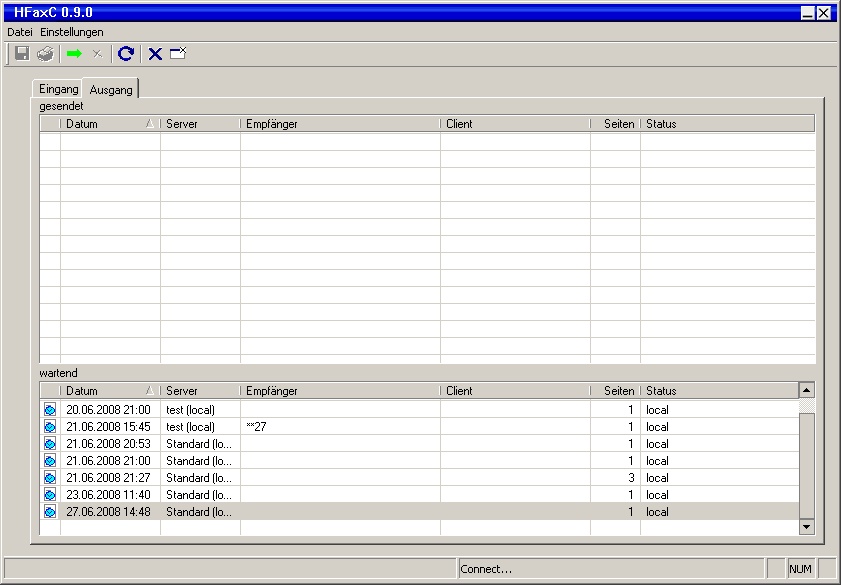Click recipient **27 cell
Screen dimensions: 841x585
(340, 427)
